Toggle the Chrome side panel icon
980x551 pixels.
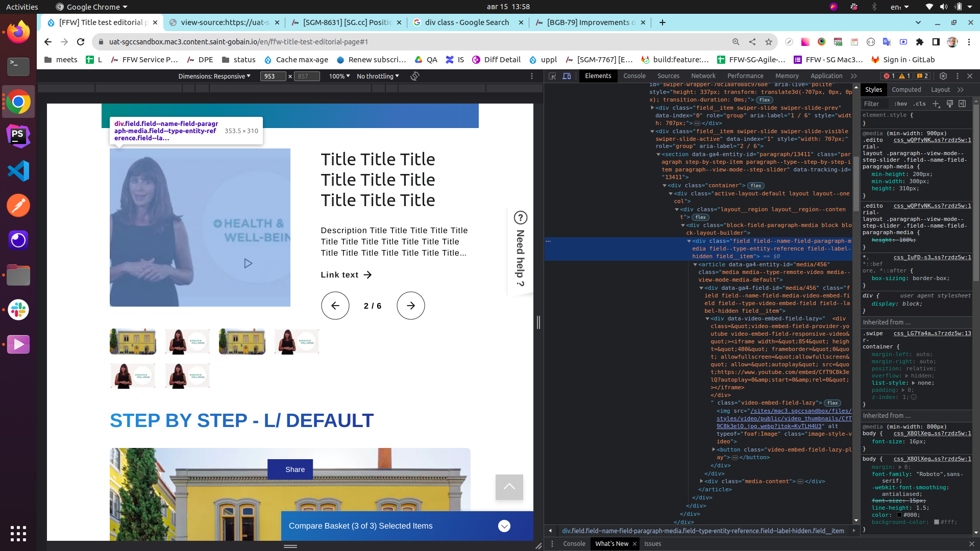pos(936,42)
